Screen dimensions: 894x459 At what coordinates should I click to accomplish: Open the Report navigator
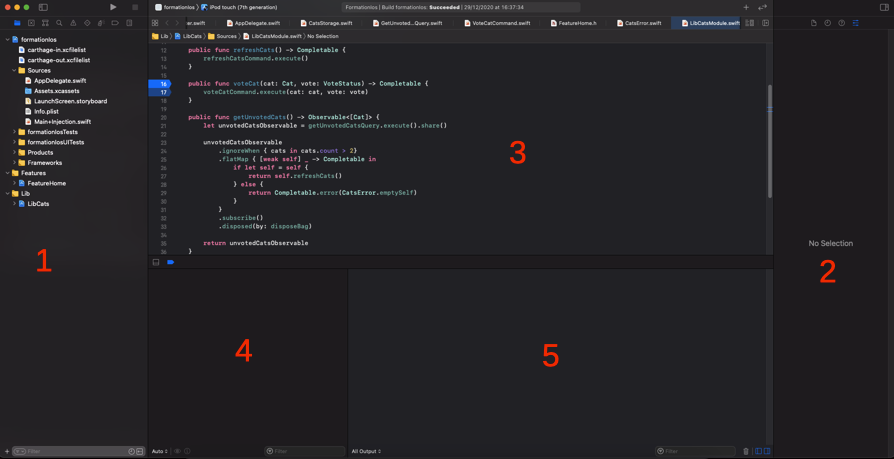pyautogui.click(x=129, y=23)
